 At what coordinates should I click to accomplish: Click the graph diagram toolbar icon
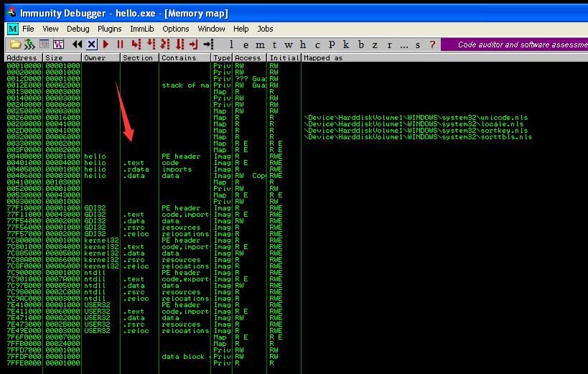click(x=58, y=45)
